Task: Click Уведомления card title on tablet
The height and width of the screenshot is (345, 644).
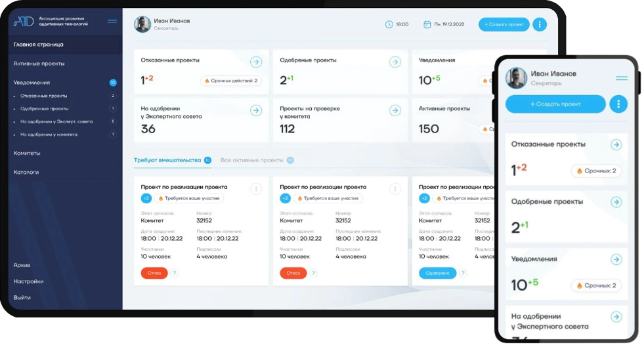Action: tap(437, 60)
